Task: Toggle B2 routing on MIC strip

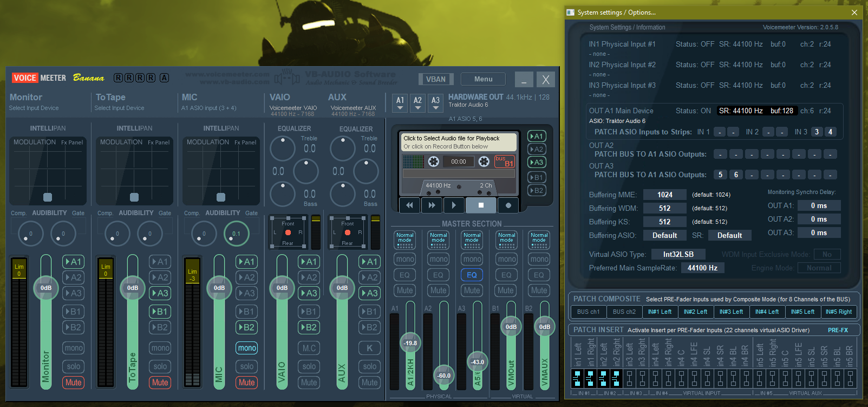Action: pos(247,327)
